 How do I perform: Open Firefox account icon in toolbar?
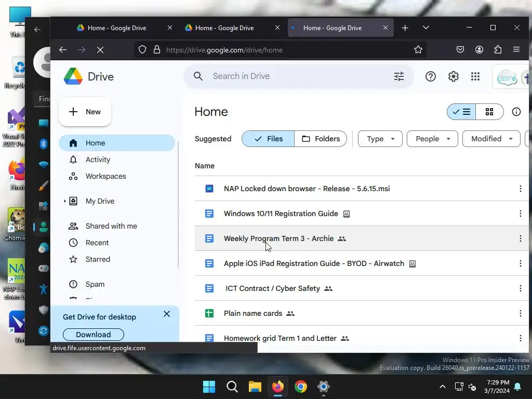point(479,50)
